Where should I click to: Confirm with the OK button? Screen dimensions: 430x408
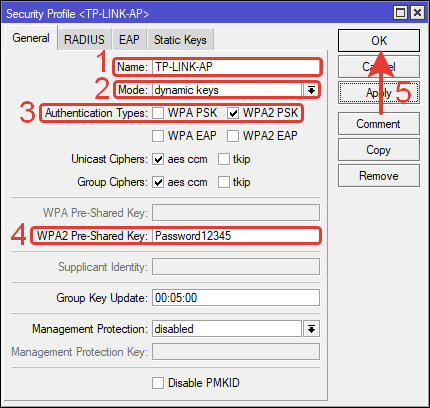point(379,41)
